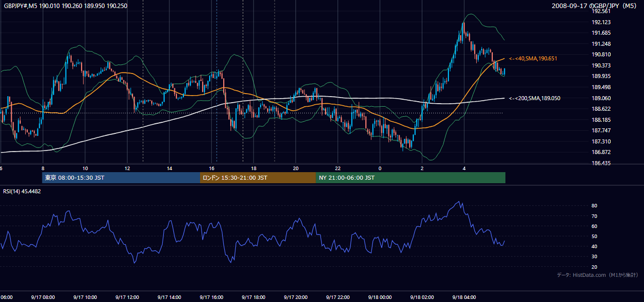The height and width of the screenshot is (302, 644).
Task: Click price level 189.935 on the axis
Action: click(602, 76)
